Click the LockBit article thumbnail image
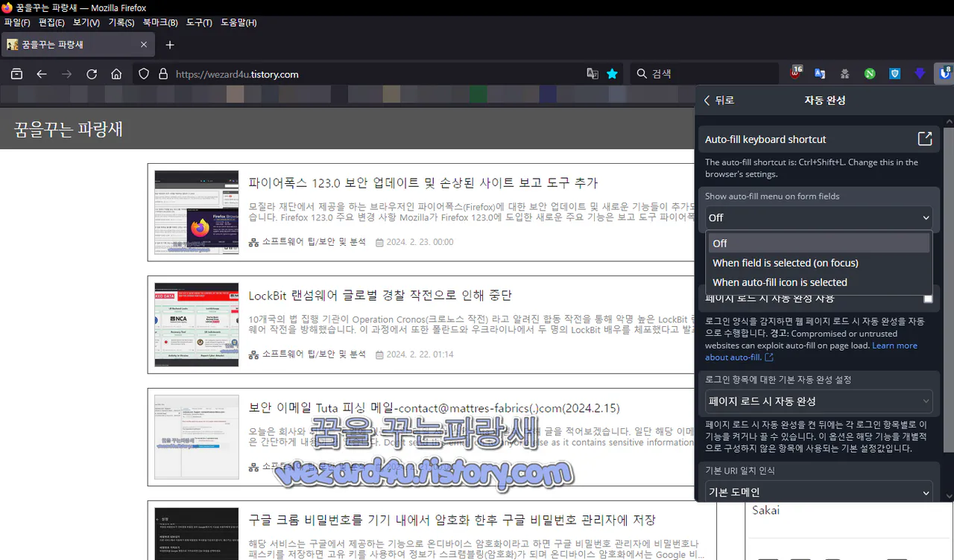Viewport: 954px width, 560px height. click(x=197, y=325)
